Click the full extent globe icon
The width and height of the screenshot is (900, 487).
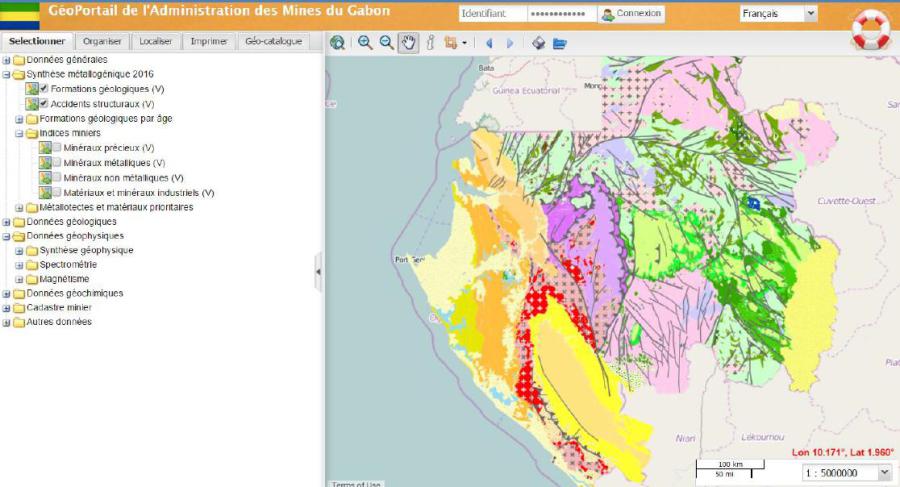(x=338, y=43)
